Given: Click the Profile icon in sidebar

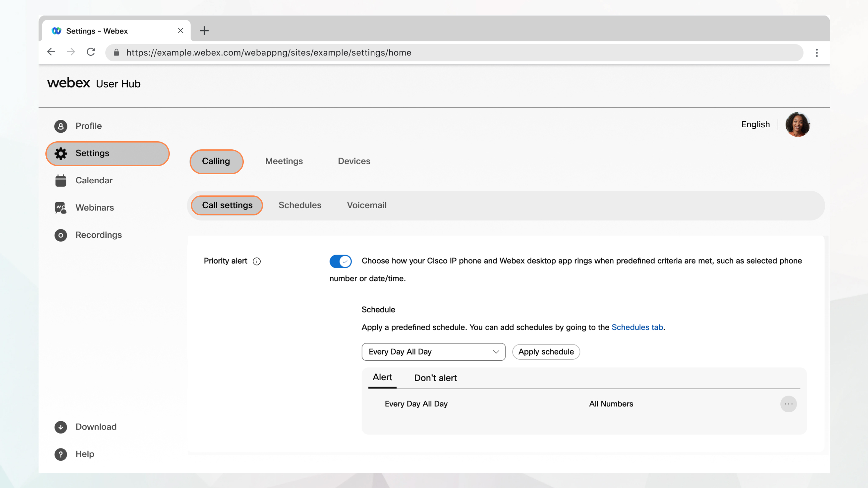Looking at the screenshot, I should (60, 126).
